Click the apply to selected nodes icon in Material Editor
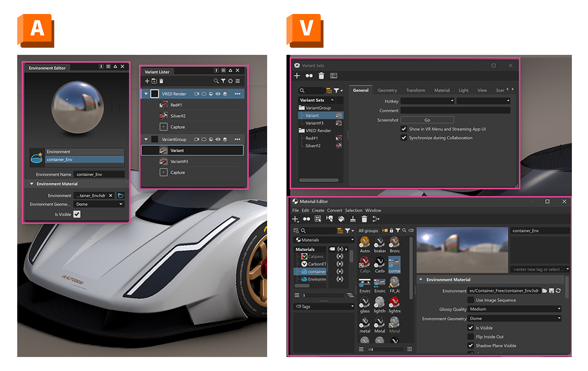Image resolution: width=588 pixels, height=371 pixels. 329,219
